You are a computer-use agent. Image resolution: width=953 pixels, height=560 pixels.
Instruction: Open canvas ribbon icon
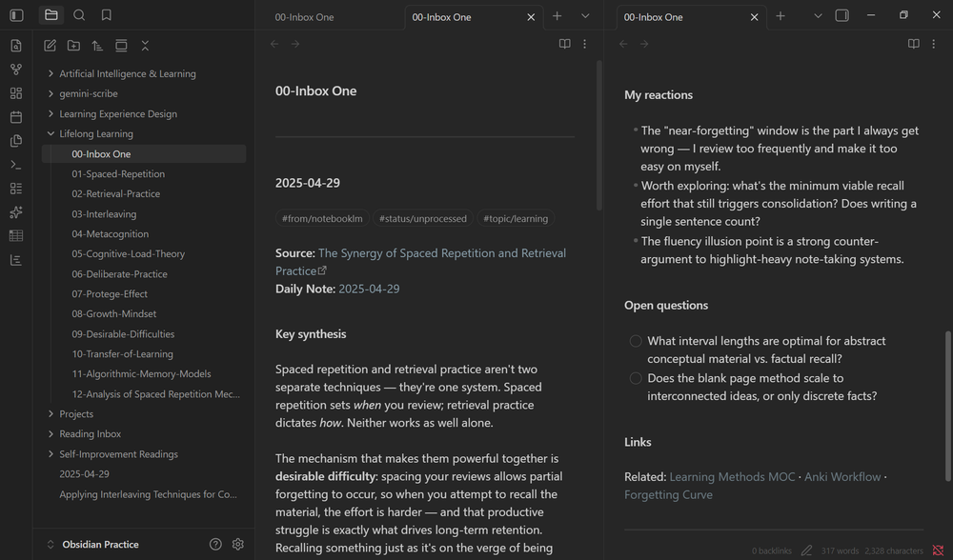pos(16,93)
